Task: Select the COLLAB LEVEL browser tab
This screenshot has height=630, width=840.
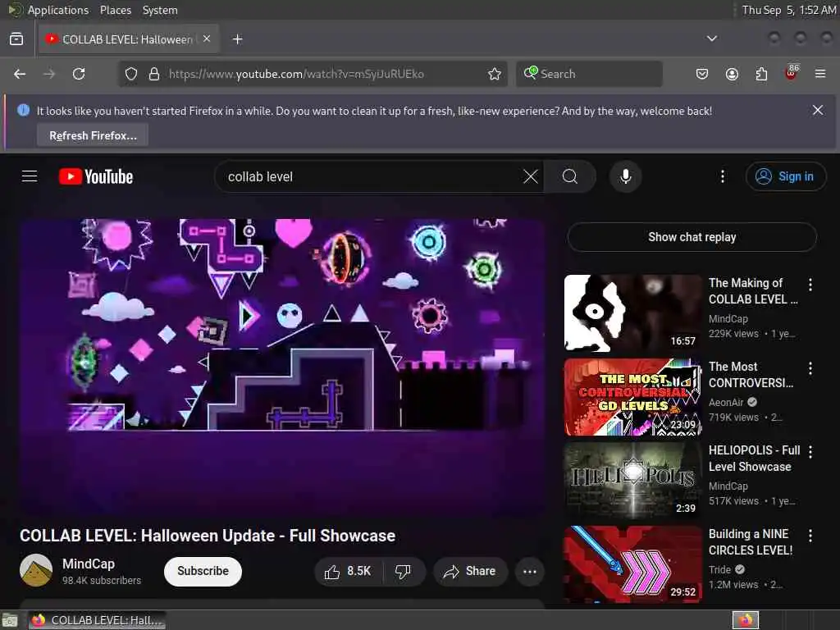Action: (129, 39)
